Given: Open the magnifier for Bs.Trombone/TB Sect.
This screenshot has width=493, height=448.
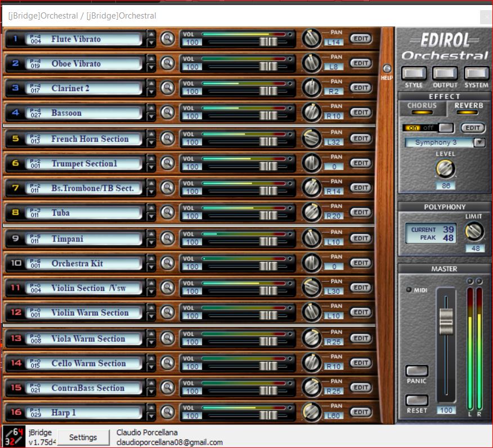Looking at the screenshot, I should [168, 187].
